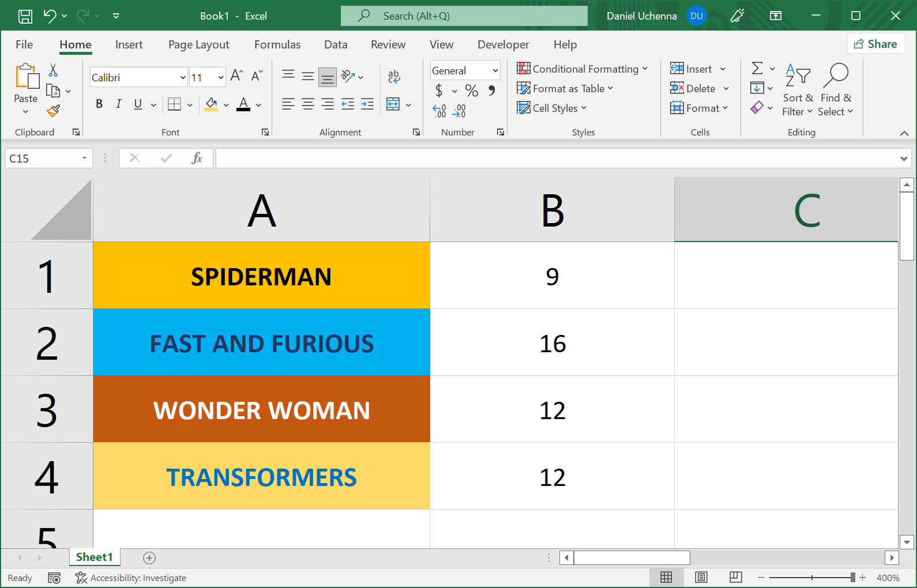Click the Insert Function fx icon
This screenshot has height=588, width=917.
tap(197, 158)
